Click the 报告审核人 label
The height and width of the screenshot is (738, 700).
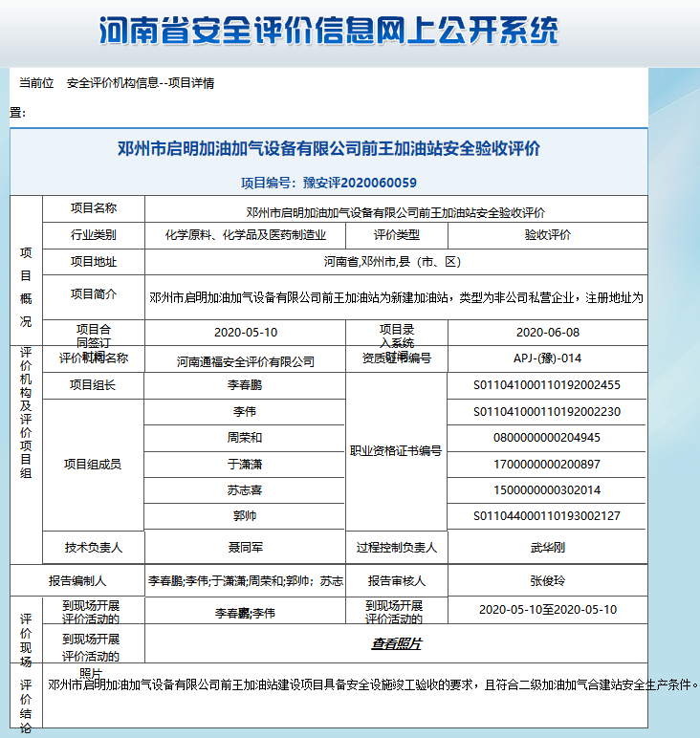pos(396,581)
